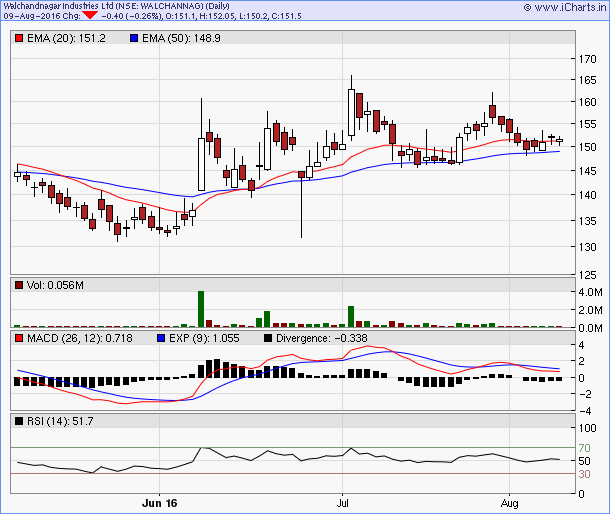Image resolution: width=610 pixels, height=514 pixels.
Task: Click the Jun 16 date axis label
Action: click(160, 503)
